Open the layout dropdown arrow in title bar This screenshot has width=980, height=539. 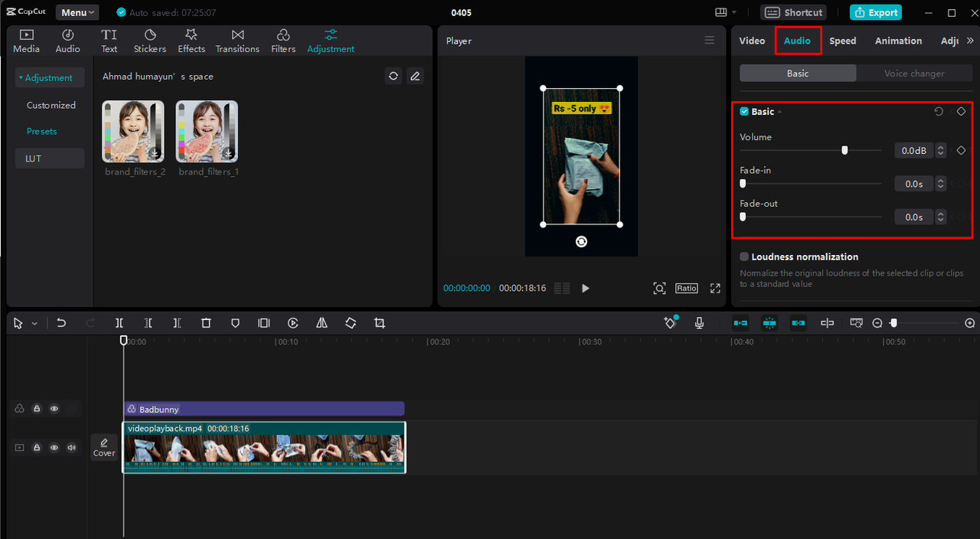tap(734, 12)
